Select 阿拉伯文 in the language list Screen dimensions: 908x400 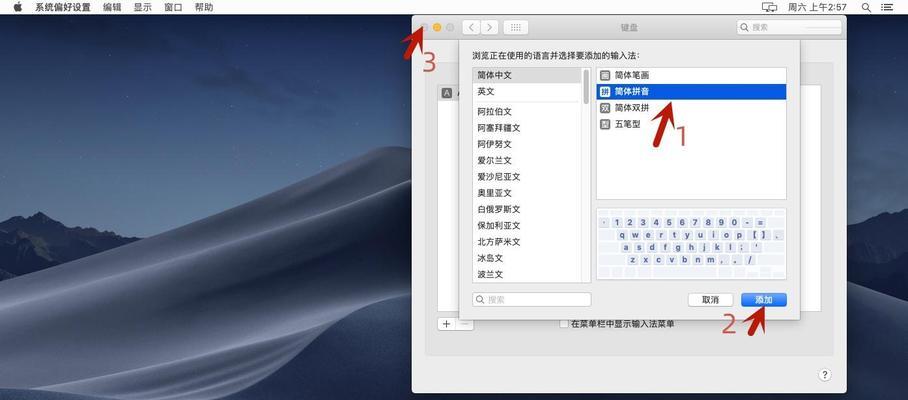[x=526, y=112]
